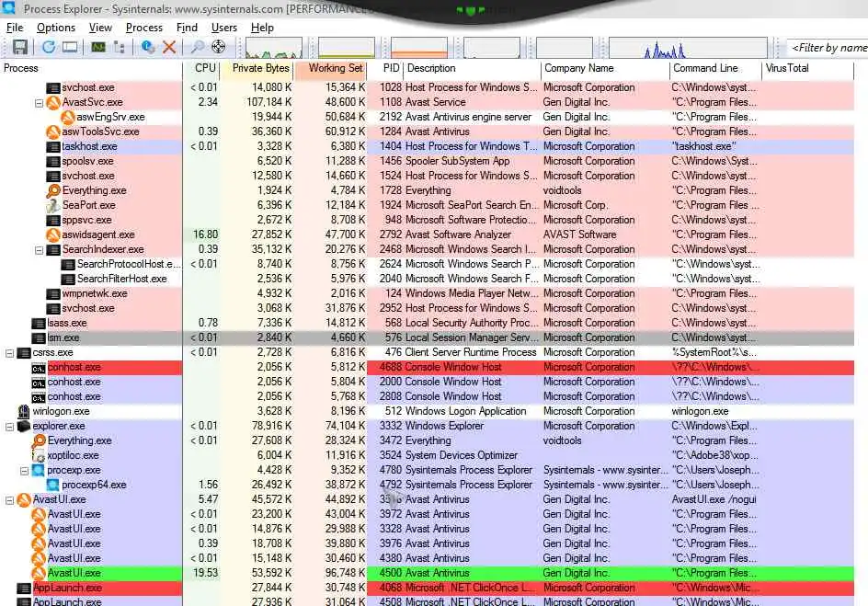Collapse the explorer.exe tree node
The image size is (868, 606).
[9, 427]
